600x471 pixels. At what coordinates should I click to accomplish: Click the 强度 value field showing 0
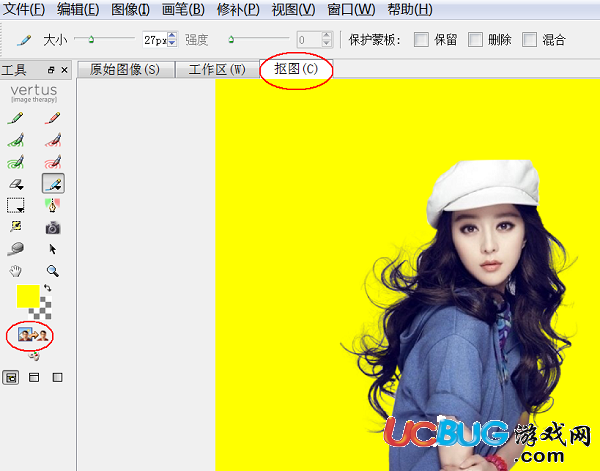coord(309,40)
